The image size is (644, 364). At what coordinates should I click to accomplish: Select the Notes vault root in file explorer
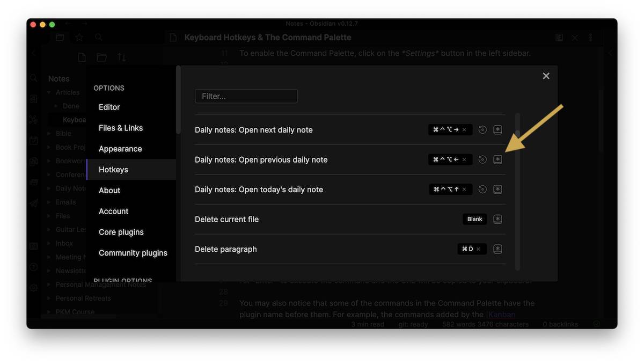(x=59, y=78)
